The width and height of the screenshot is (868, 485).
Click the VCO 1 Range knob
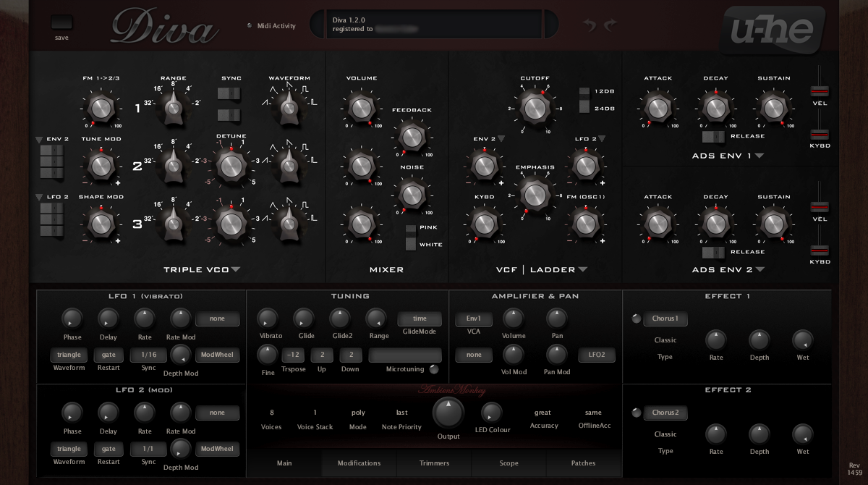[x=174, y=108]
